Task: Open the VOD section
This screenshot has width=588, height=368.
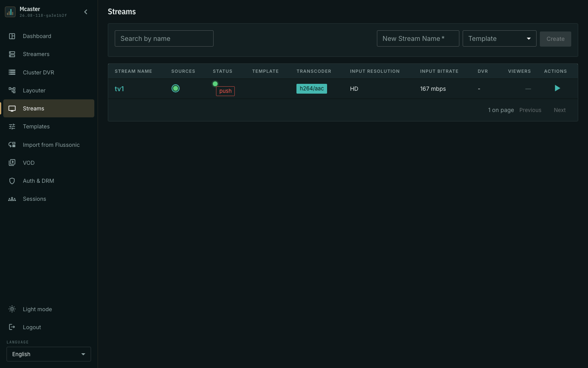Action: click(49, 163)
